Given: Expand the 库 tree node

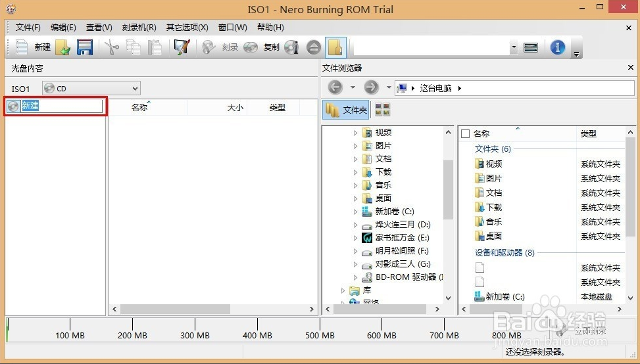Looking at the screenshot, I should point(343,290).
